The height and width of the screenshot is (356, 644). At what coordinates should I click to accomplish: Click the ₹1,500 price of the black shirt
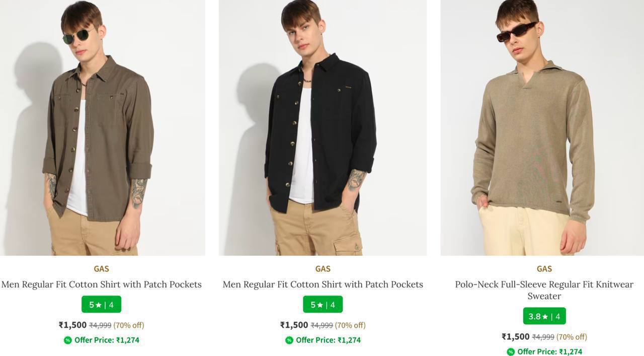294,325
